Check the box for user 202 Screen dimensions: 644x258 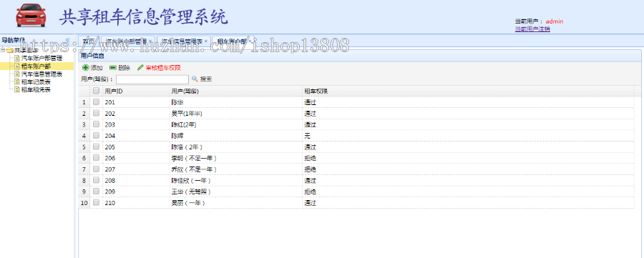(x=96, y=113)
